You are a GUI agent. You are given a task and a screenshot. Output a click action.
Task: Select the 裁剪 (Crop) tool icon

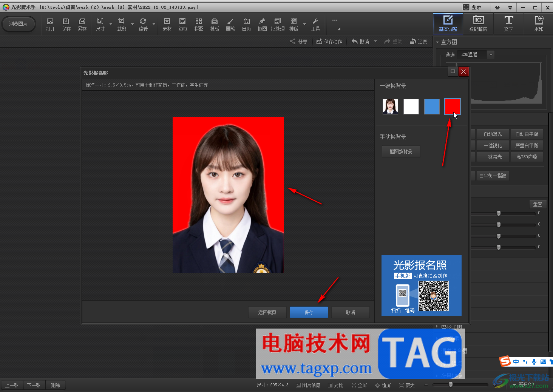[x=121, y=25]
